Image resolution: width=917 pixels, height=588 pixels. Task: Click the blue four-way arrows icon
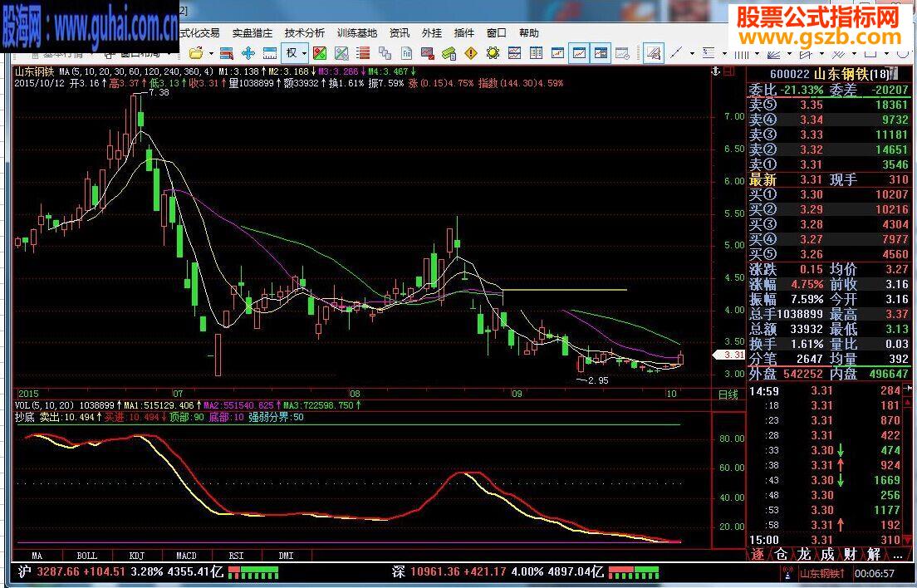pyautogui.click(x=248, y=53)
